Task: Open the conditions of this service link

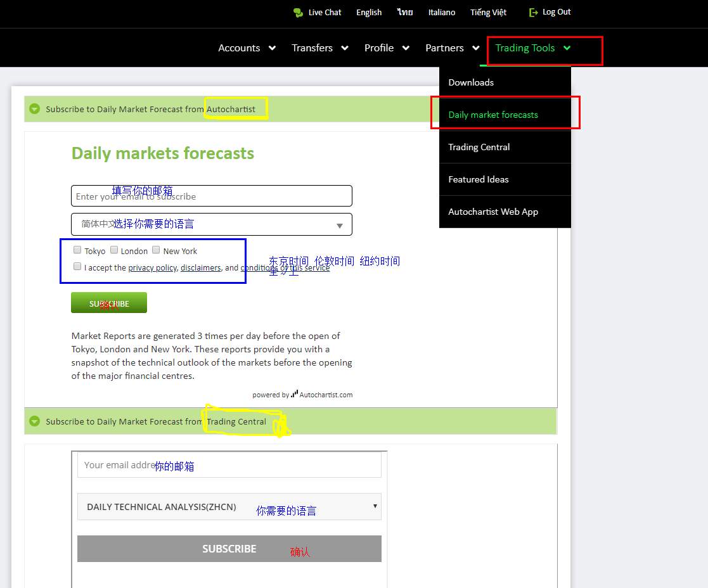Action: 285,267
